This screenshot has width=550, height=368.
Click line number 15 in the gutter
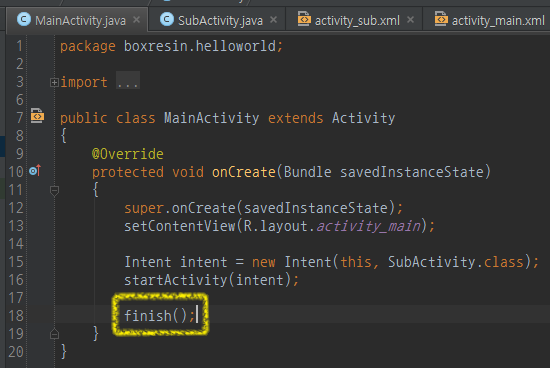16,262
